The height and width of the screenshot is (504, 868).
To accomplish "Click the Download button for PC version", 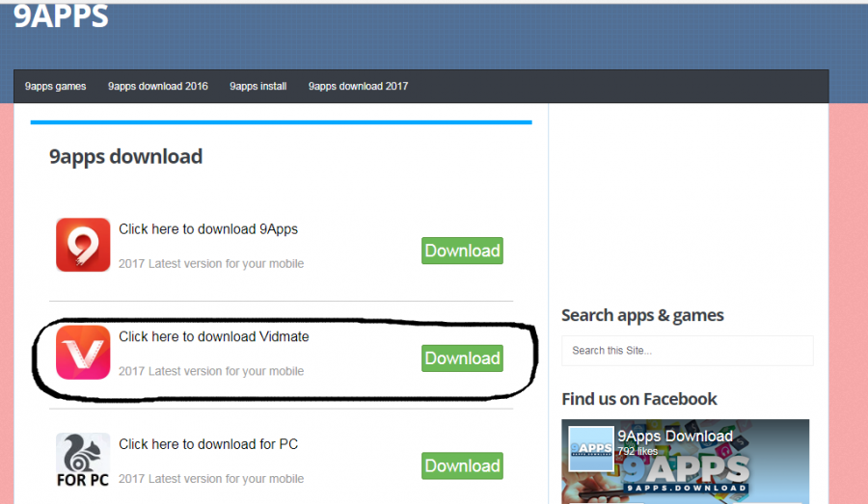I will (x=462, y=465).
